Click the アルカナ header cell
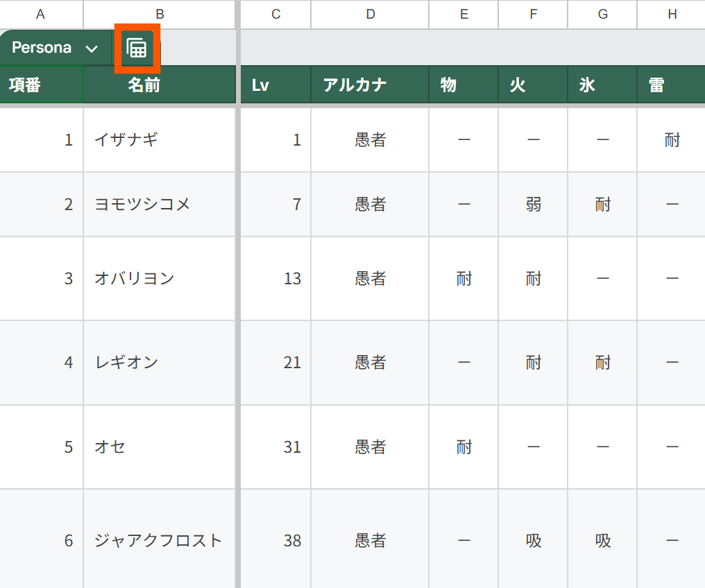The width and height of the screenshot is (705, 588). click(x=370, y=85)
